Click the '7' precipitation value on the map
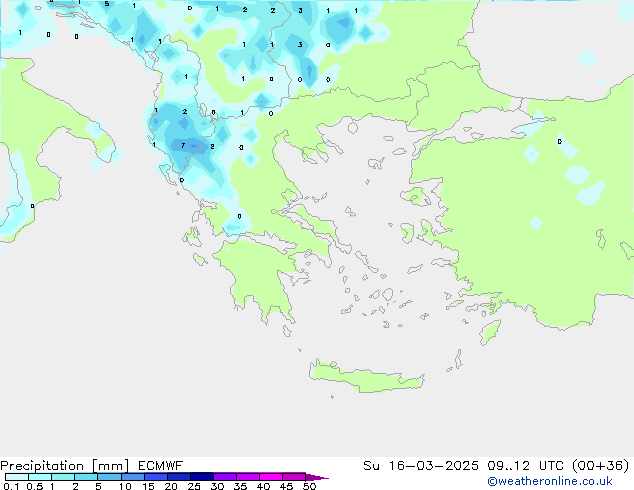Screen dimensions: 634x490 [x=183, y=145]
